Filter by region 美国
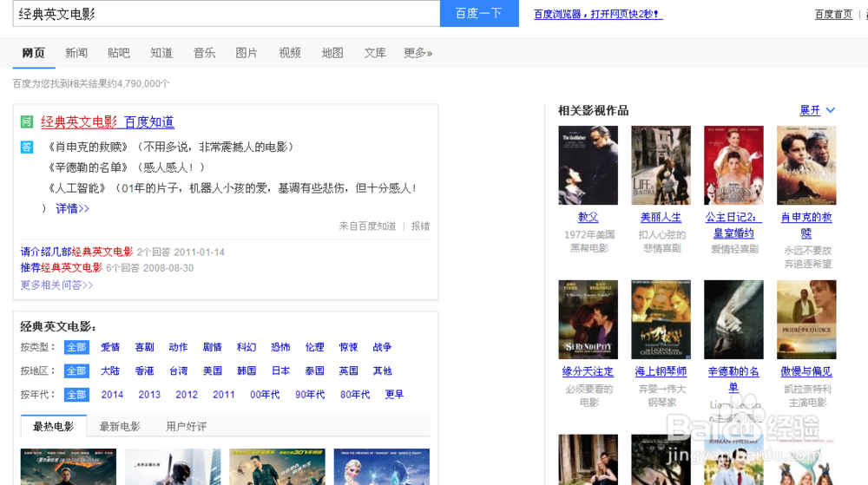The height and width of the screenshot is (485, 868). (x=212, y=371)
